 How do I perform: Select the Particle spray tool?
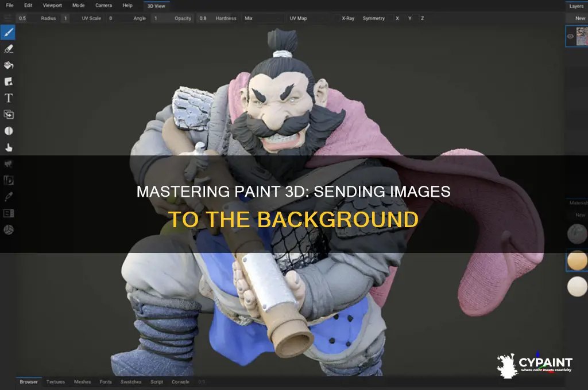tap(8, 164)
